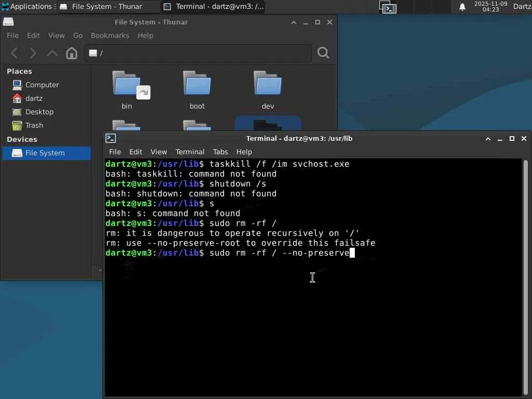Go forward in Thunar toolbar

pos(33,53)
